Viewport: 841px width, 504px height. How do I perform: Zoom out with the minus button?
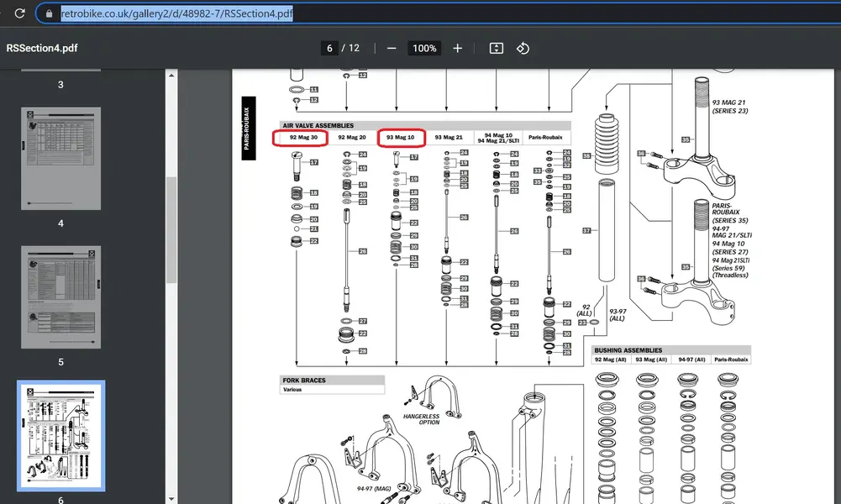pyautogui.click(x=392, y=49)
